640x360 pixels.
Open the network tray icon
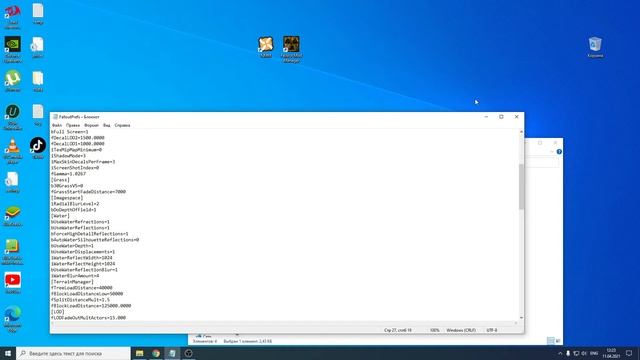click(576, 353)
